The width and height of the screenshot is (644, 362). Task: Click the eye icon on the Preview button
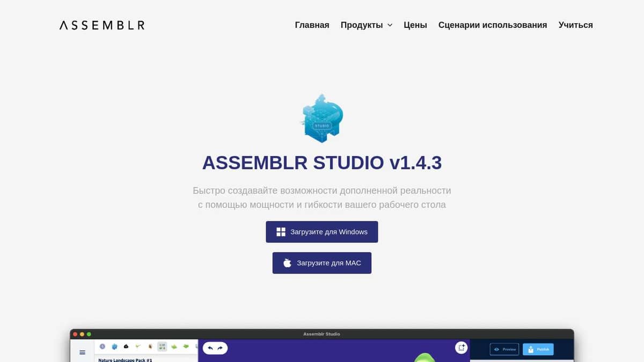(496, 349)
